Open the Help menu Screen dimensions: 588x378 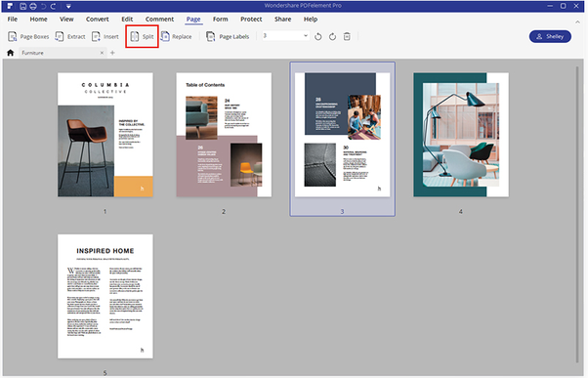311,20
